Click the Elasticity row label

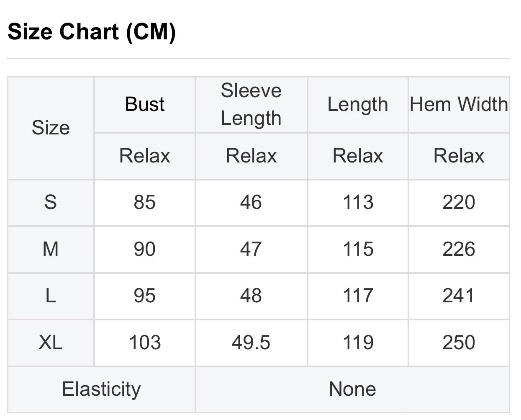pos(101,389)
